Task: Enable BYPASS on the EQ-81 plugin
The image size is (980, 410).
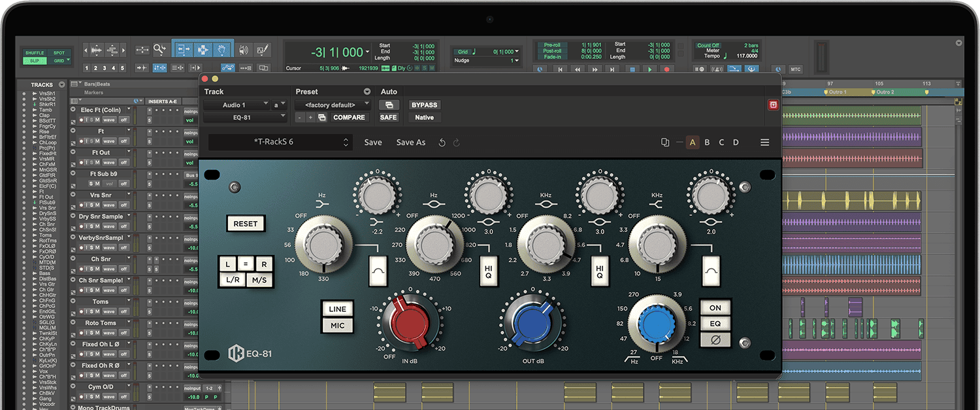Action: (423, 105)
